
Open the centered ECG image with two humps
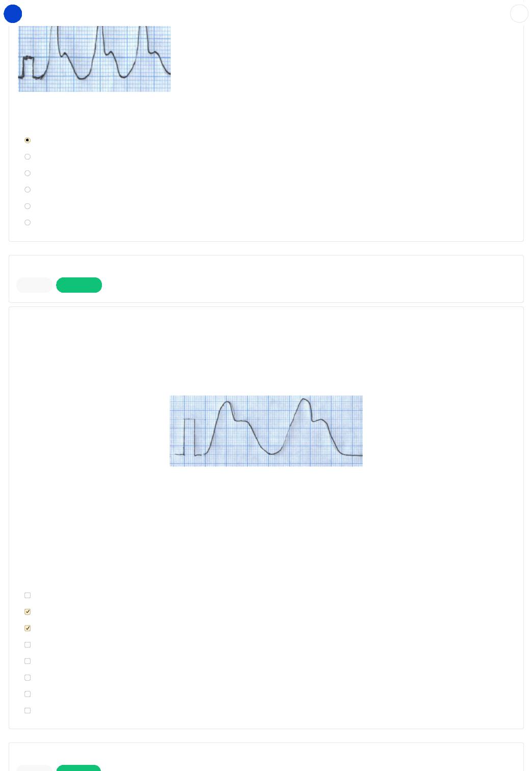tap(266, 431)
